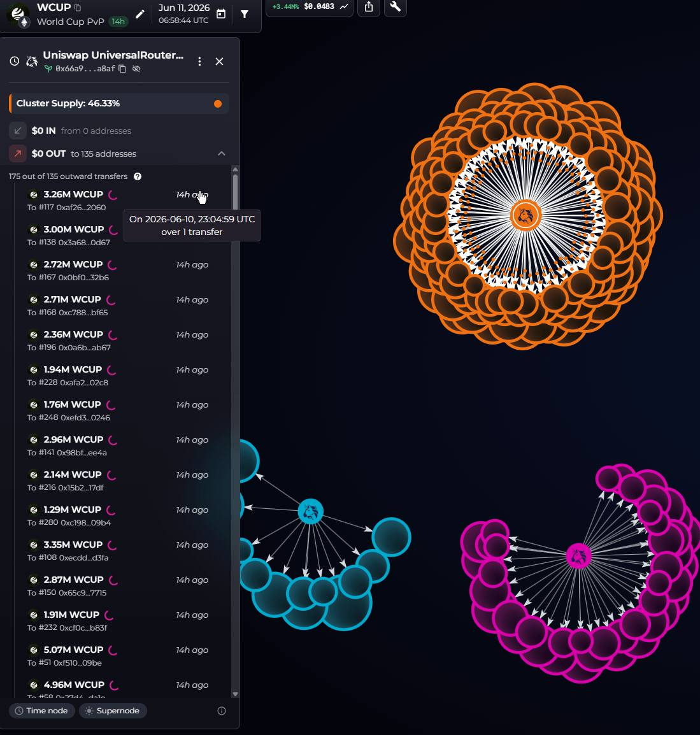Click the Uniswap unicorn logo in panel header

coord(32,61)
